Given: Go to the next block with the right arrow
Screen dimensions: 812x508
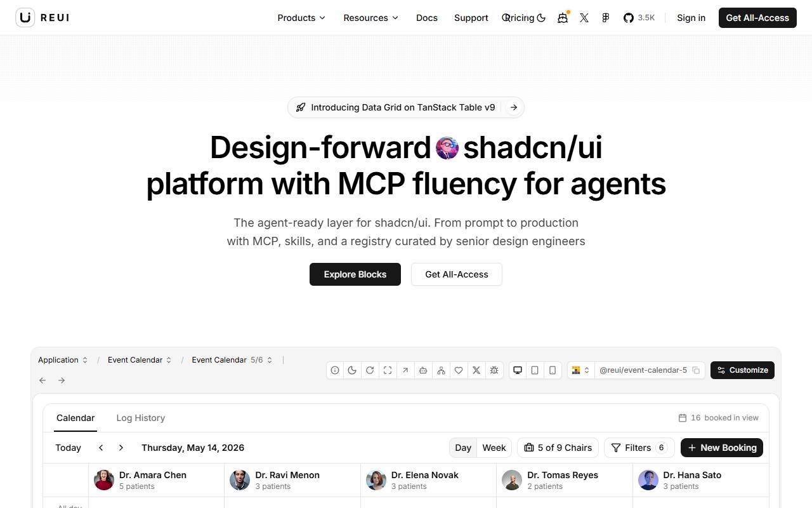Looking at the screenshot, I should pos(62,380).
